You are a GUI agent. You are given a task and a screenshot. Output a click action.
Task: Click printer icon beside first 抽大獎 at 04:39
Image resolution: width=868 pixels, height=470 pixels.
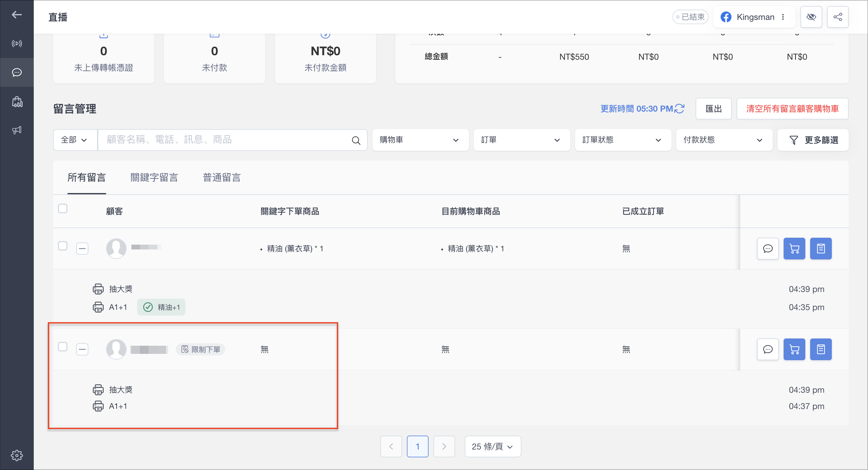click(98, 289)
